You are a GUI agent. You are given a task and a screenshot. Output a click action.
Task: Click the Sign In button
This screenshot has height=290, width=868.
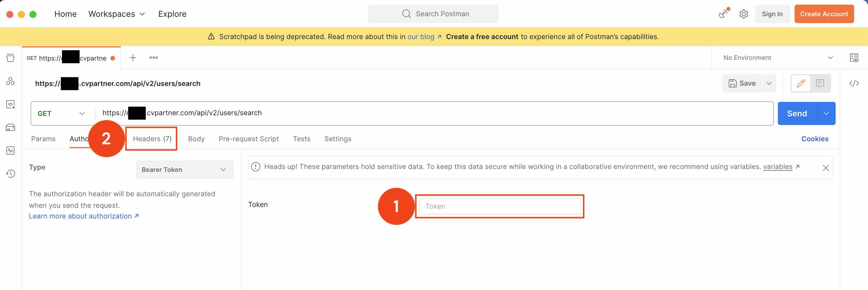point(772,14)
